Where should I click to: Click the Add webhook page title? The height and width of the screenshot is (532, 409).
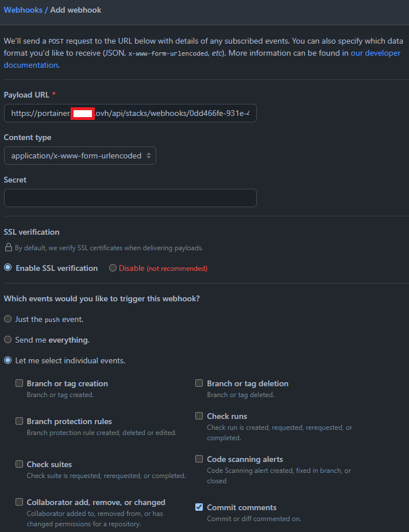(76, 10)
